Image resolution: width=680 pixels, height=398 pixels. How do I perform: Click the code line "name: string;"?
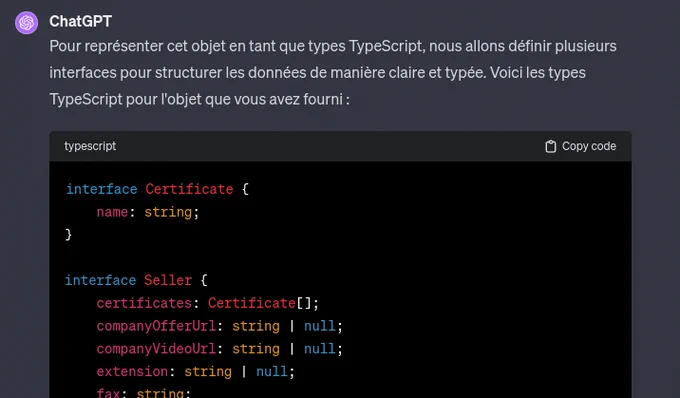pyautogui.click(x=147, y=212)
